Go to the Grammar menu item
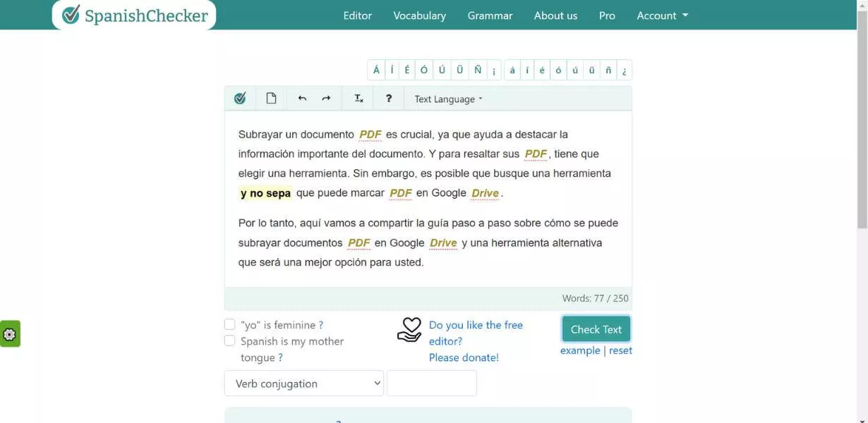Image resolution: width=868 pixels, height=423 pixels. (490, 15)
